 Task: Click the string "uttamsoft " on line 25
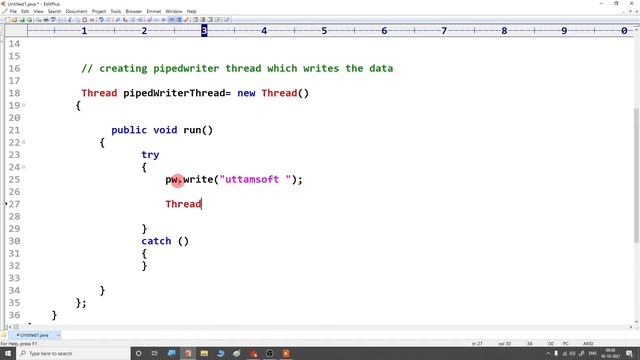point(256,180)
